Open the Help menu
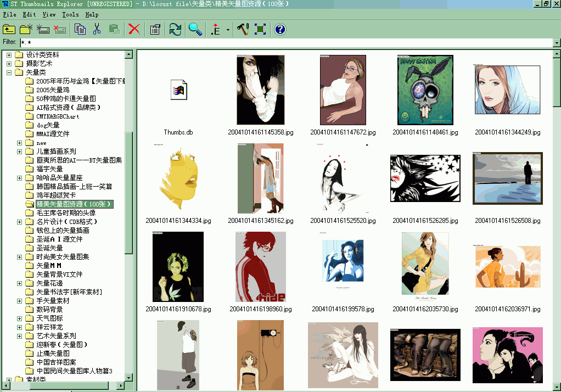The width and height of the screenshot is (561, 392). pos(92,15)
